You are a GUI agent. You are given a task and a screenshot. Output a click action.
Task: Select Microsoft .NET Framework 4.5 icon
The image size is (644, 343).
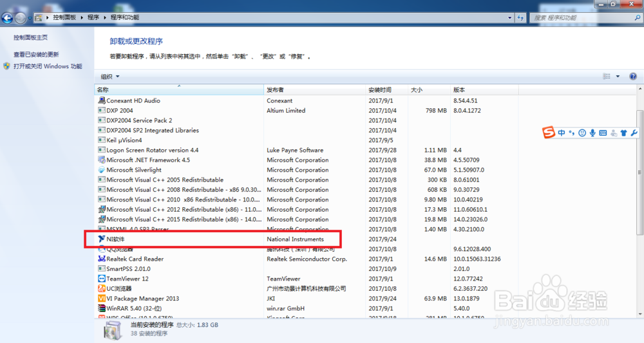tap(102, 160)
